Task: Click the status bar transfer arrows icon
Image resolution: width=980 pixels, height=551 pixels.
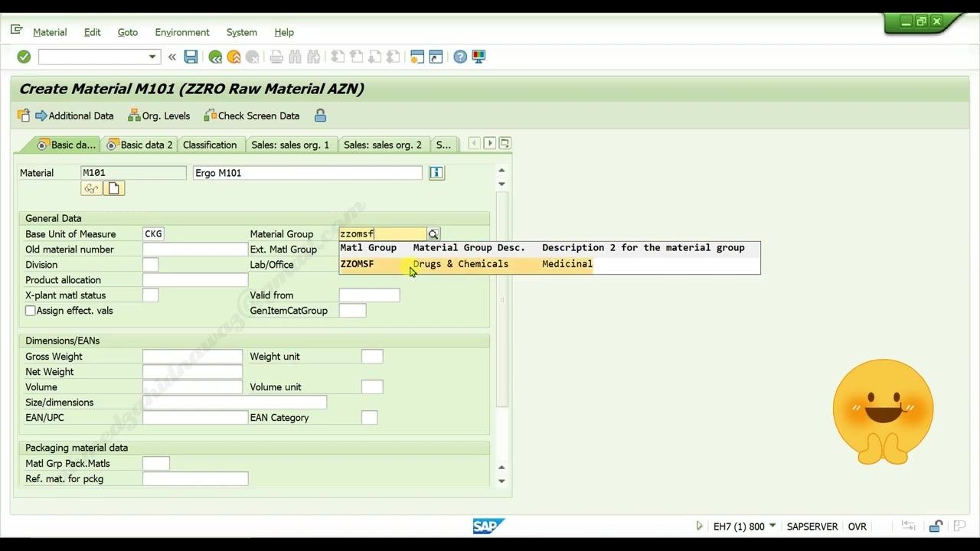Action: 909,527
